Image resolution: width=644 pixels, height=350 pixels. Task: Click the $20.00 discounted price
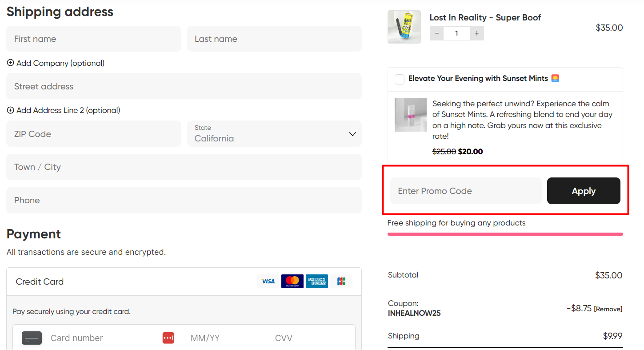(x=470, y=151)
